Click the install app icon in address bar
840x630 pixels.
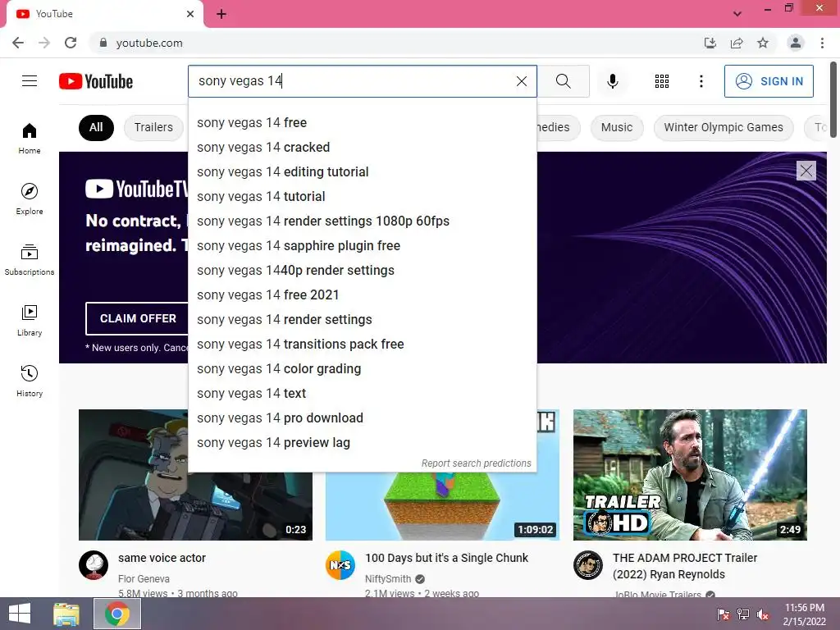(x=710, y=43)
